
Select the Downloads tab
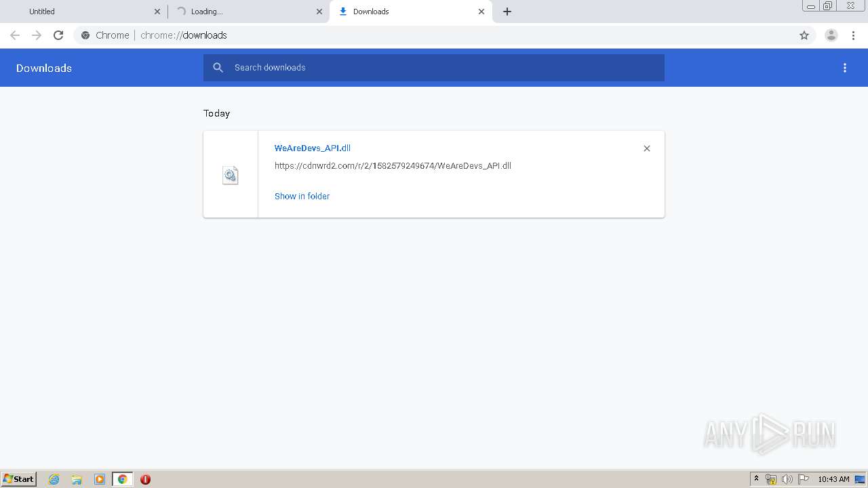[411, 12]
